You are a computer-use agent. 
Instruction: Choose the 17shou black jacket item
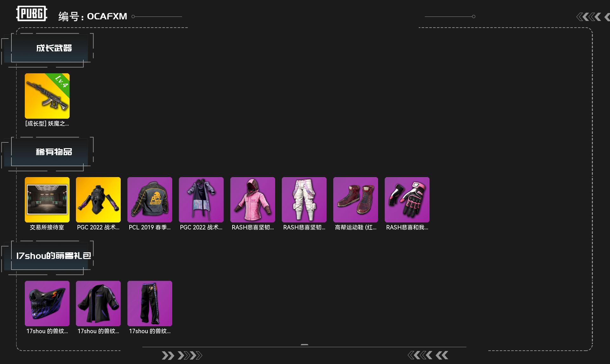[98, 303]
